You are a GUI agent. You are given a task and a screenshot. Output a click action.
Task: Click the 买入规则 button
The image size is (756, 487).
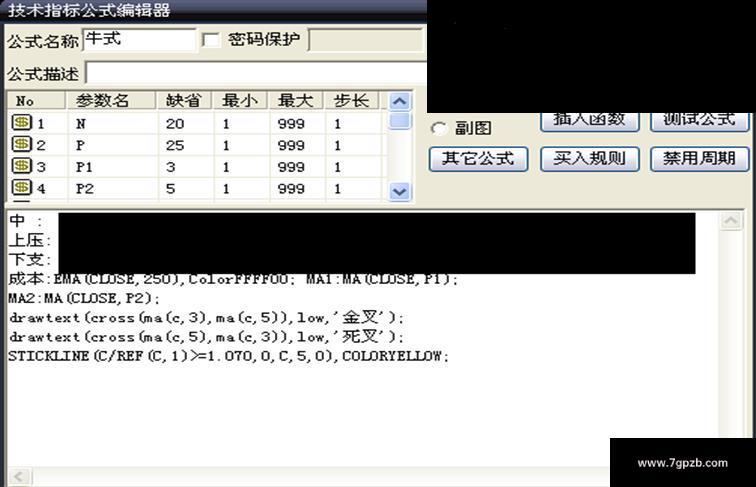590,159
